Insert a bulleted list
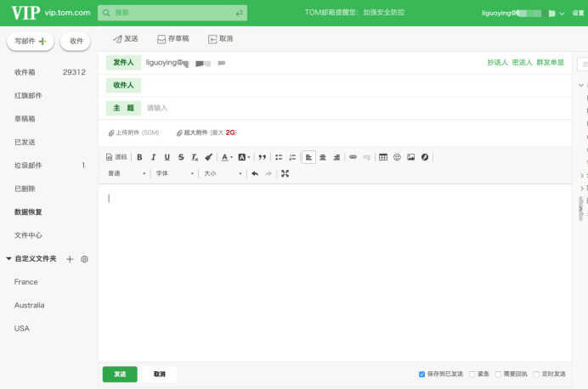The height and width of the screenshot is (389, 588). tap(279, 157)
